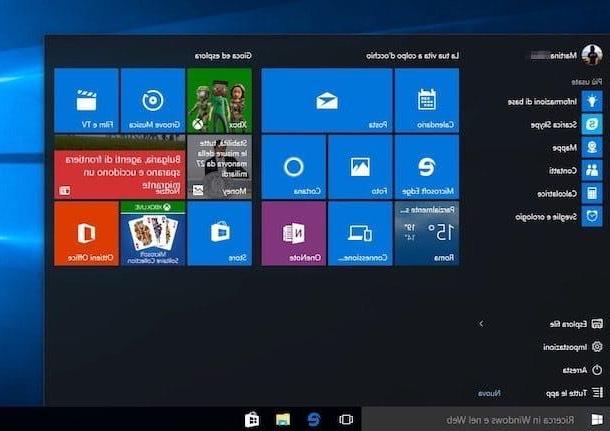The image size is (610, 431).
Task: Open the Store tile
Action: click(219, 233)
